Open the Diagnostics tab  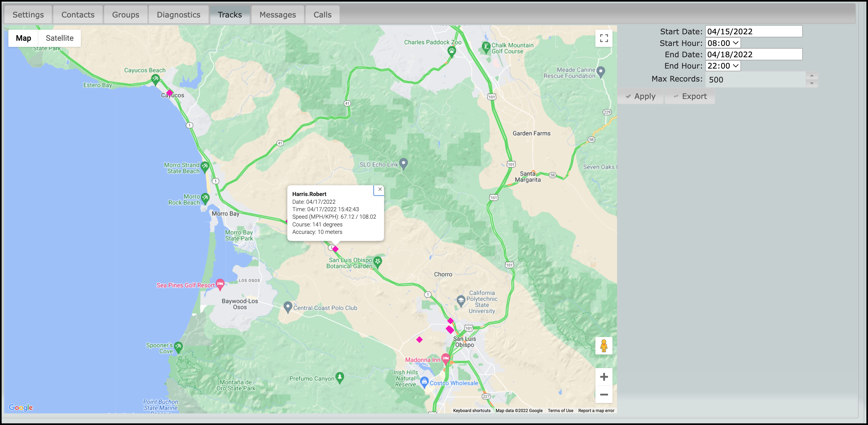(x=178, y=15)
